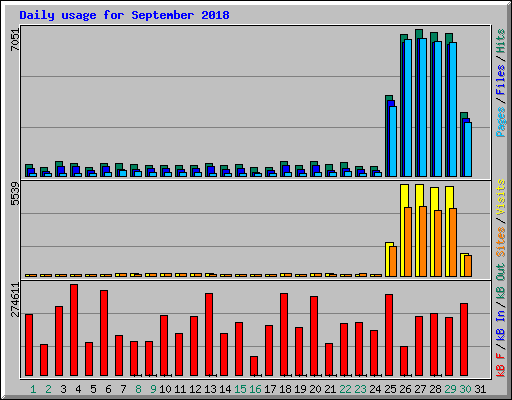Click the 'kB In' legend label
The height and width of the screenshot is (400, 512).
coord(501,325)
